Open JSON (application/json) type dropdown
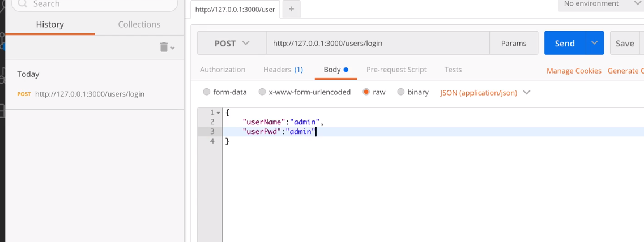This screenshot has height=242, width=644. (x=485, y=92)
